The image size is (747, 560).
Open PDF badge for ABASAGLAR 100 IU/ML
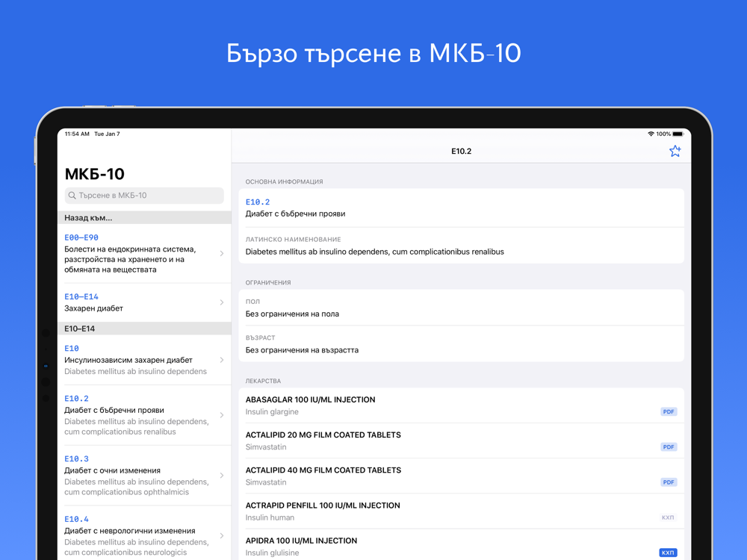pyautogui.click(x=669, y=412)
